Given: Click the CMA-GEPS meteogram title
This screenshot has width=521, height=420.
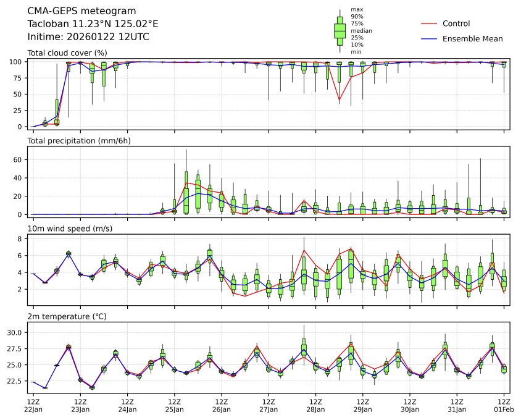Looking at the screenshot, I should (82, 11).
